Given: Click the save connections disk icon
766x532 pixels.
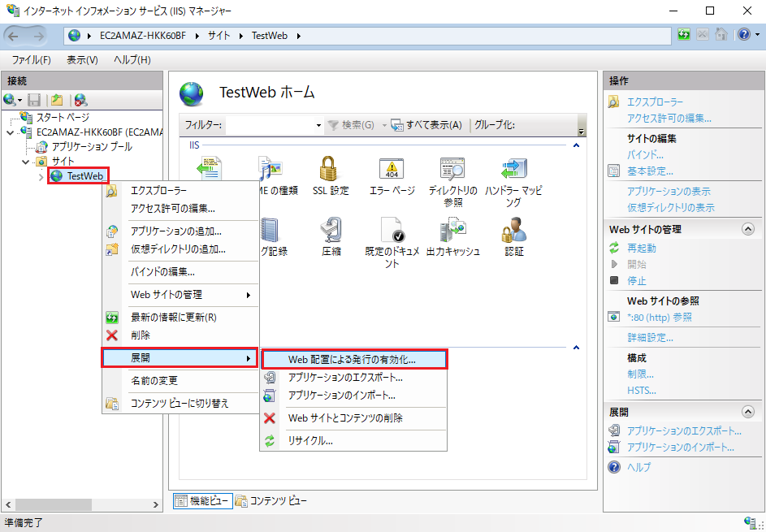Looking at the screenshot, I should 33,100.
